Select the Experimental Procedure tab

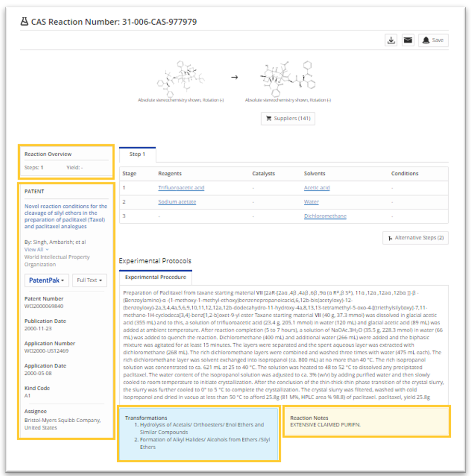[155, 277]
